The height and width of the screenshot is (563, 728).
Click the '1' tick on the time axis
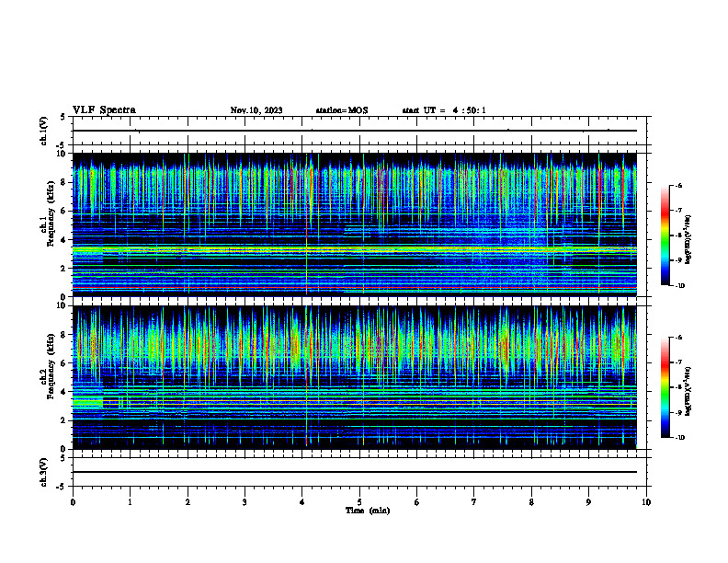click(130, 502)
